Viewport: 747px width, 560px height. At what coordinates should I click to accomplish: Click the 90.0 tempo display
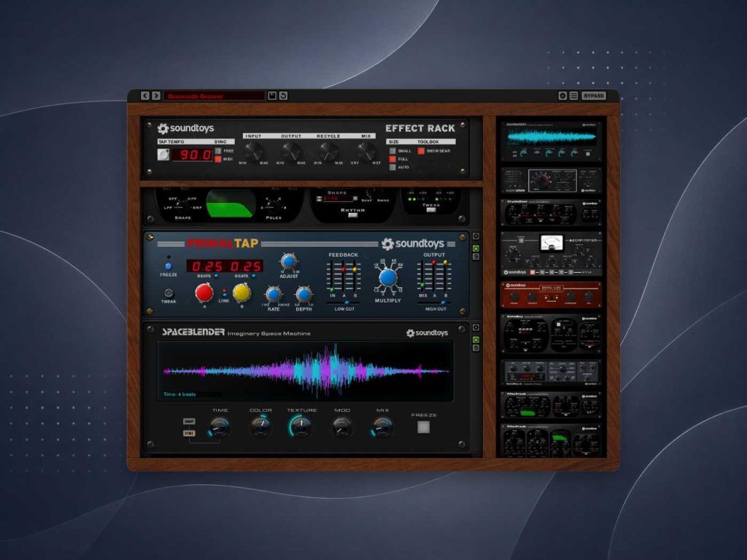click(193, 155)
